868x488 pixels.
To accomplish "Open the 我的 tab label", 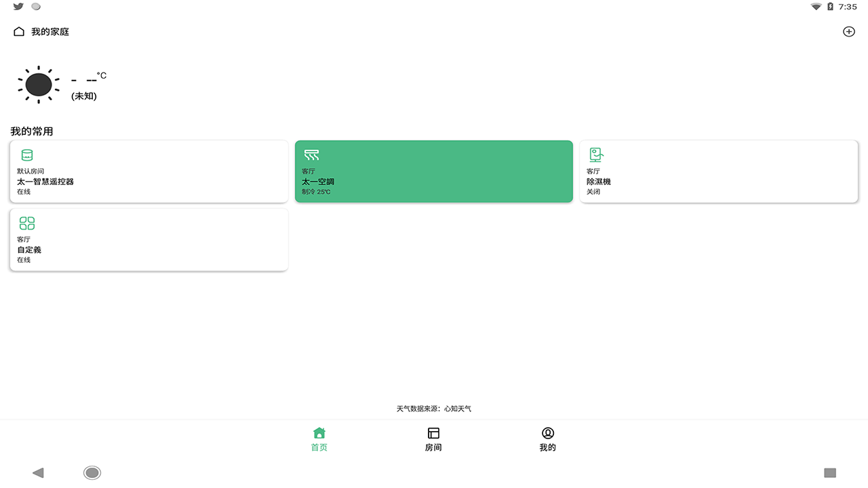I will pos(547,447).
